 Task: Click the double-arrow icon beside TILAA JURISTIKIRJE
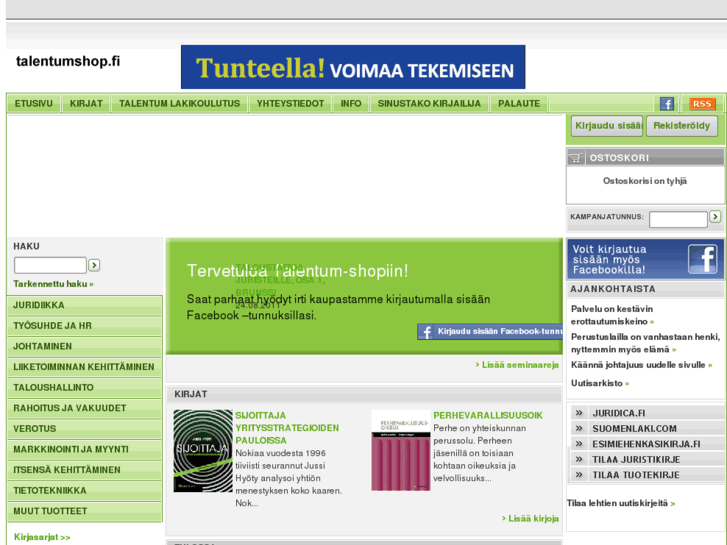[579, 459]
